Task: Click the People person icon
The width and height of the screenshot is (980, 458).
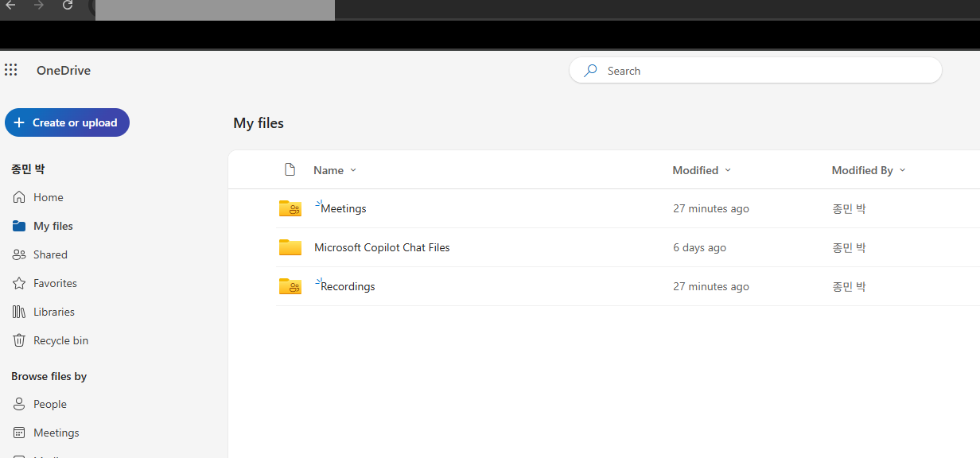Action: point(19,404)
